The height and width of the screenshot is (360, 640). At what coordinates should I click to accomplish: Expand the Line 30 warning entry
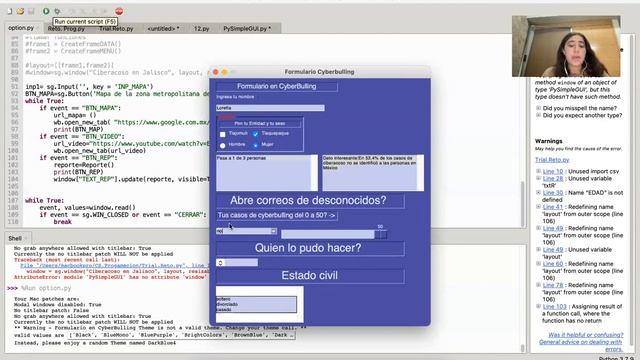tap(538, 193)
